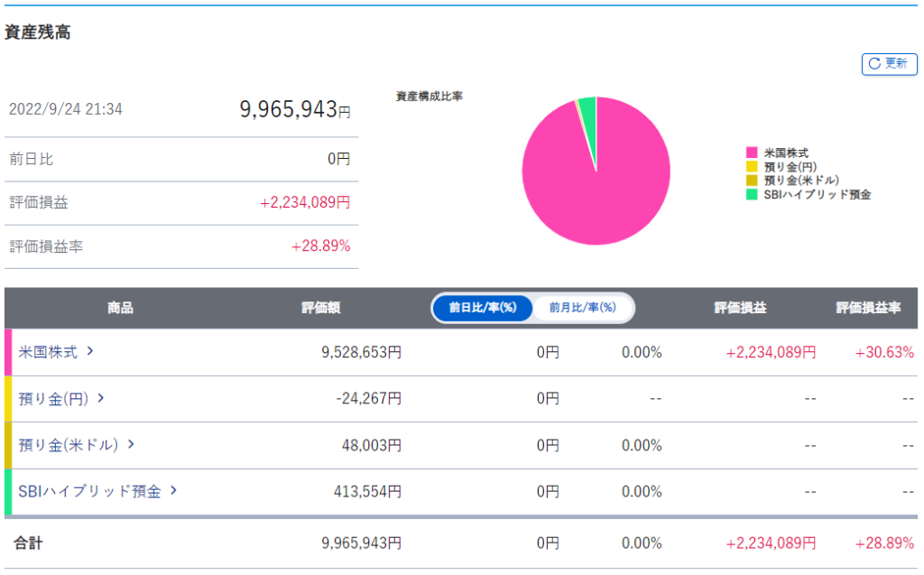Expand chevron next to 米国株式

90,351
